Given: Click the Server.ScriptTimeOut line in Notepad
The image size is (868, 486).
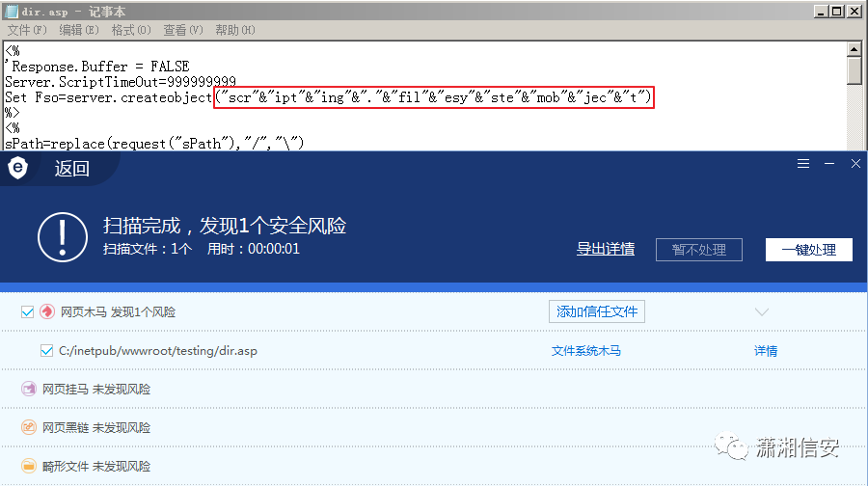Looking at the screenshot, I should (121, 82).
